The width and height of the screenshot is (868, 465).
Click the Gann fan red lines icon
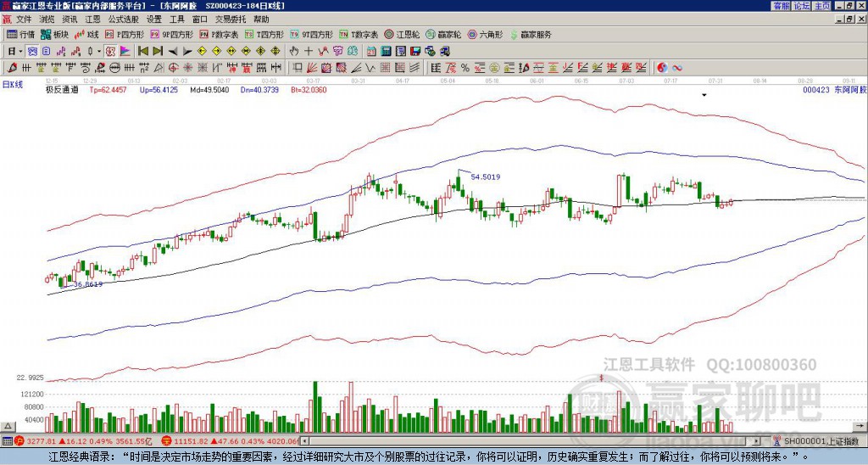pyautogui.click(x=312, y=68)
